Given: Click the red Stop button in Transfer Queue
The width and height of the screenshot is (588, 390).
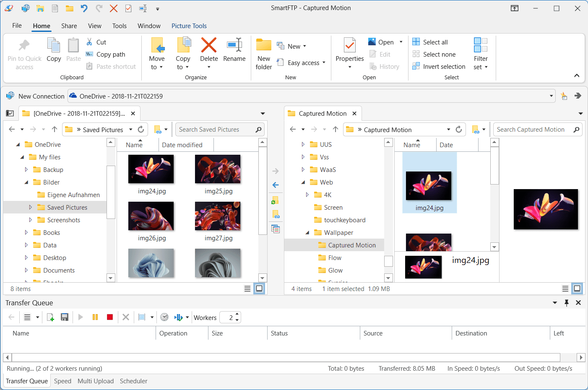Looking at the screenshot, I should [110, 317].
